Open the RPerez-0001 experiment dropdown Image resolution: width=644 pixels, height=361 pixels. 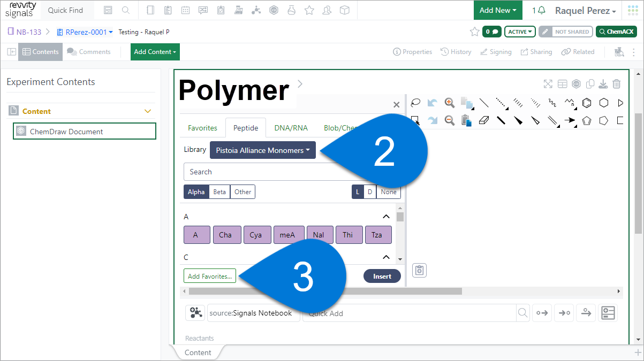point(85,32)
